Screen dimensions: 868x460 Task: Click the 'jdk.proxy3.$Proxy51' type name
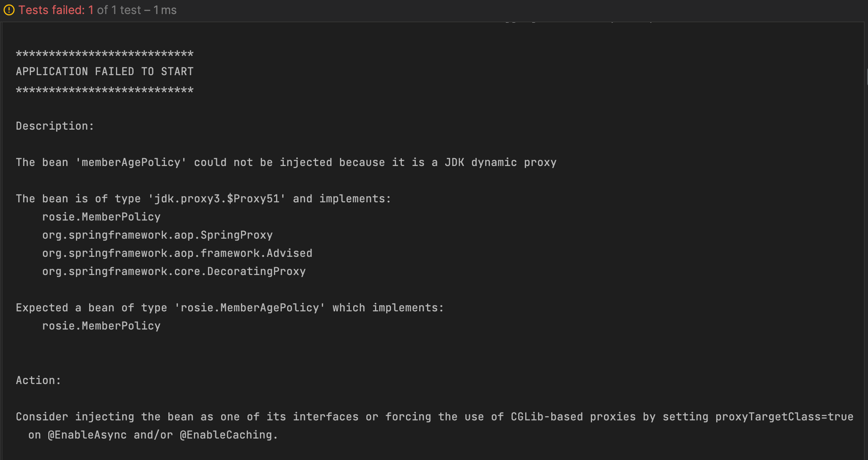point(217,199)
